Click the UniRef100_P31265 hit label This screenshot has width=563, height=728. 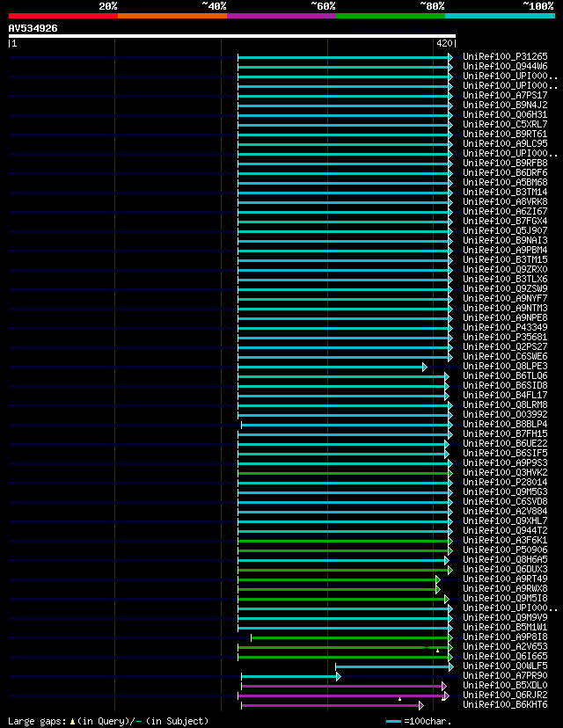click(505, 56)
